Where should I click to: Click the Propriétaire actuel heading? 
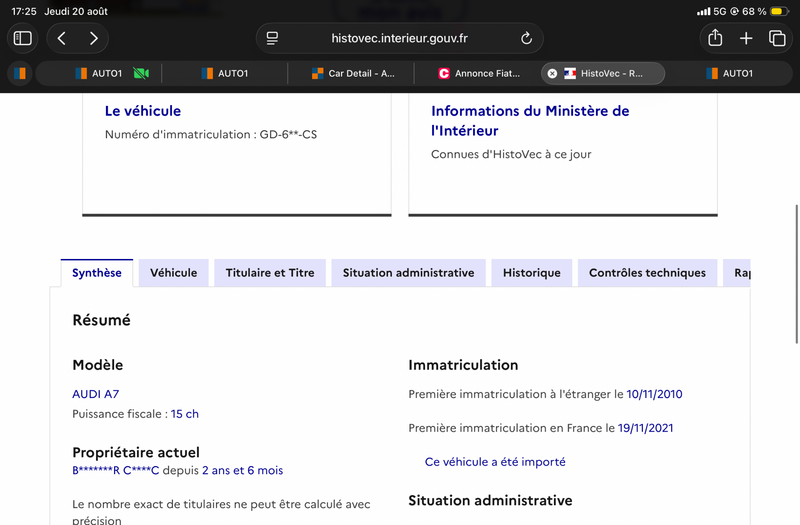(x=136, y=453)
